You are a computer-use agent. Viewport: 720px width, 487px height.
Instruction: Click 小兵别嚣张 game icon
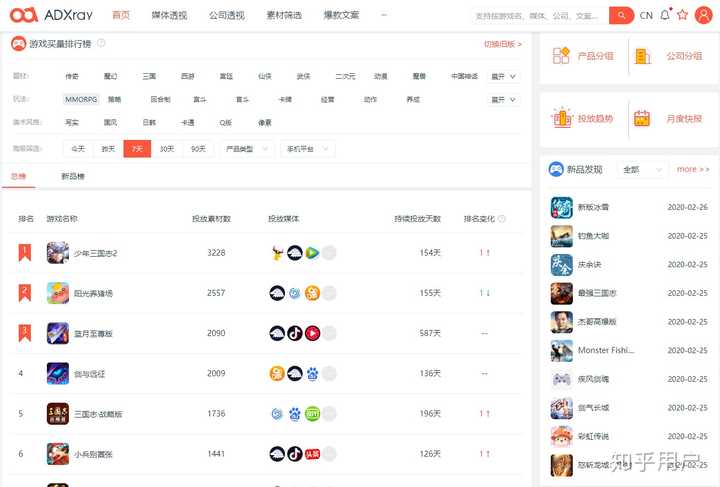click(58, 453)
